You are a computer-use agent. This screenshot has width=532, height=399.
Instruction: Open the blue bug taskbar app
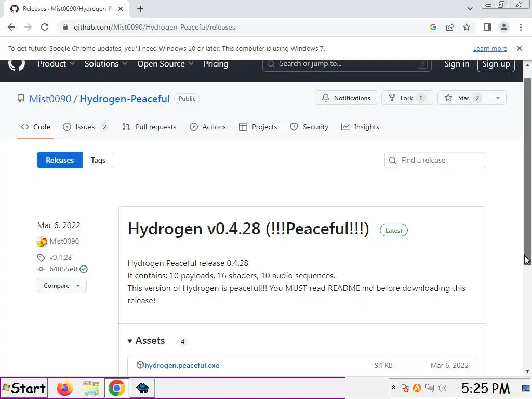[142, 388]
